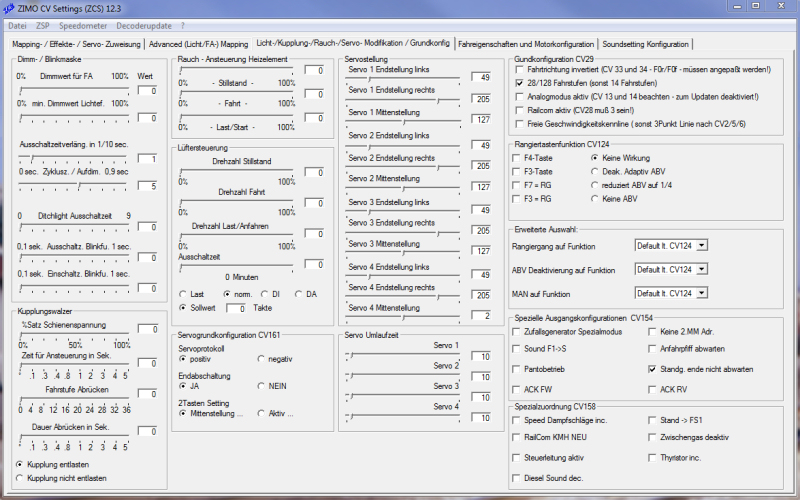Check Thyristor inc. checkbox
The image size is (800, 500).
point(652,458)
